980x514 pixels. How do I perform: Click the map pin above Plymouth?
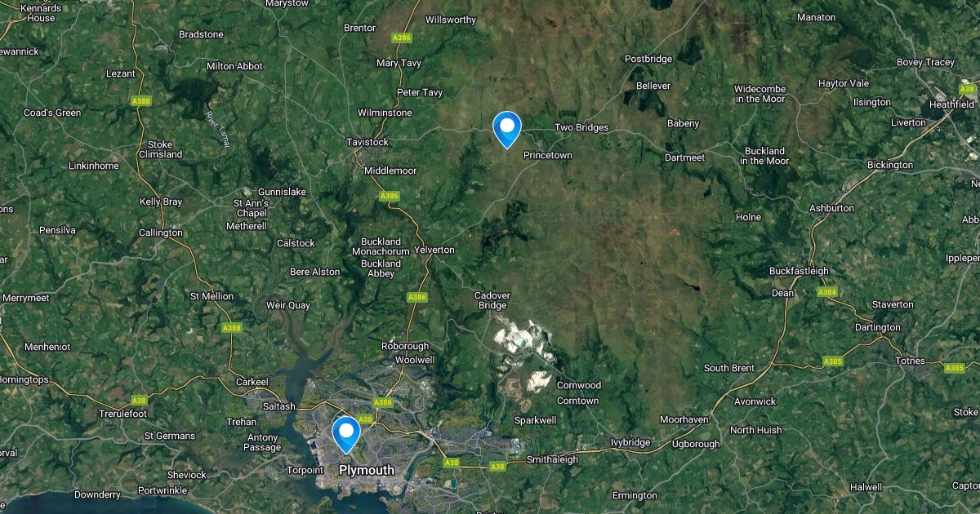click(346, 435)
